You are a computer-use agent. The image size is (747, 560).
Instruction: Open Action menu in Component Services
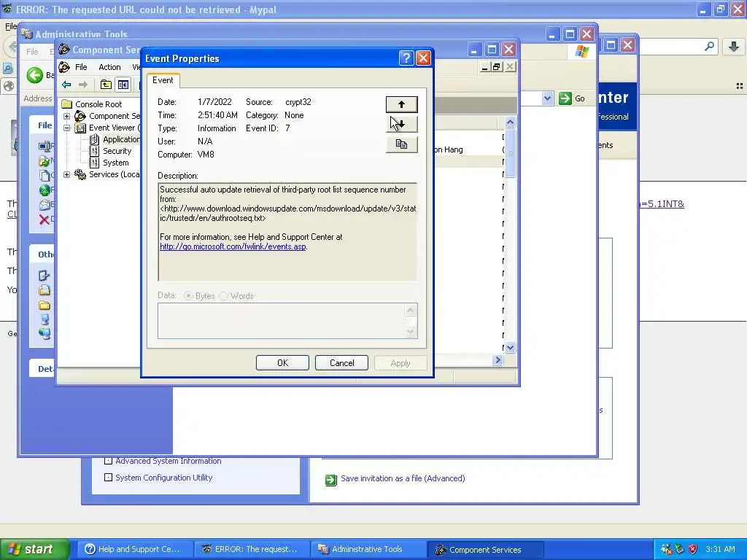(x=109, y=67)
